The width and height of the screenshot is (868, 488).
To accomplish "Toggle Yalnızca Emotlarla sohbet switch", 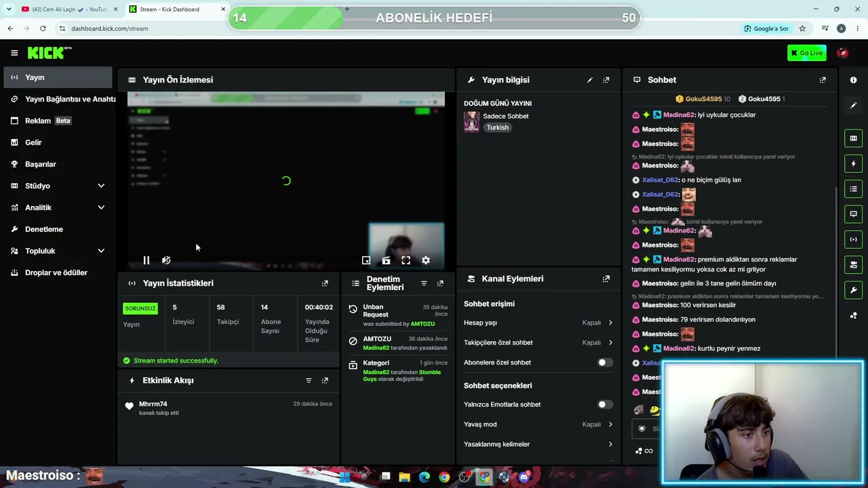I will click(x=605, y=405).
